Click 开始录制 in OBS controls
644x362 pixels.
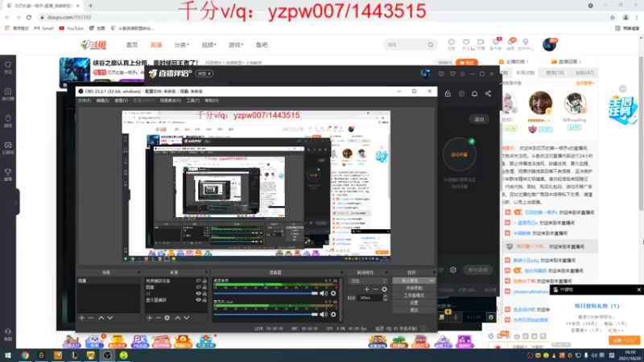click(x=414, y=288)
